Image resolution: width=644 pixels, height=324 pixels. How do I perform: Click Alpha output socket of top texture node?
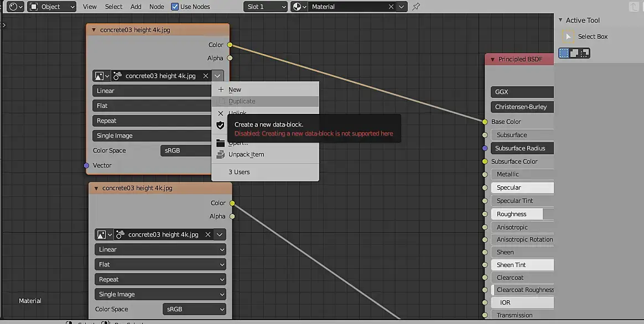(230, 58)
